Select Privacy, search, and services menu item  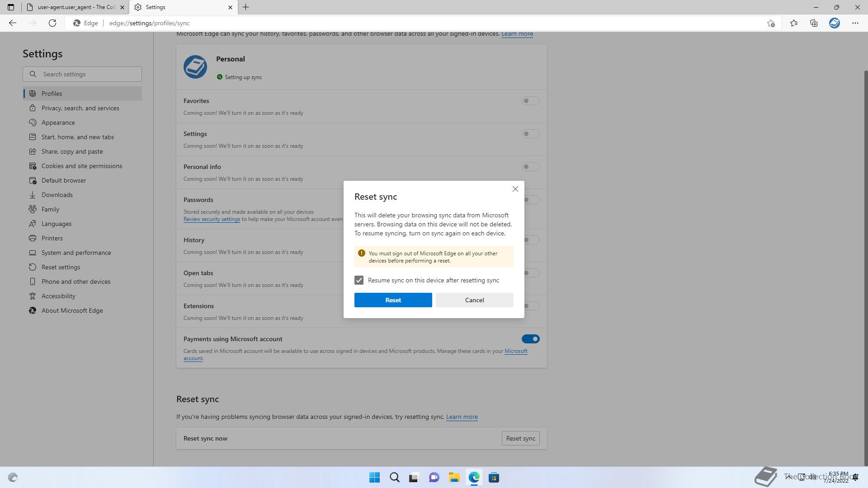(x=80, y=108)
